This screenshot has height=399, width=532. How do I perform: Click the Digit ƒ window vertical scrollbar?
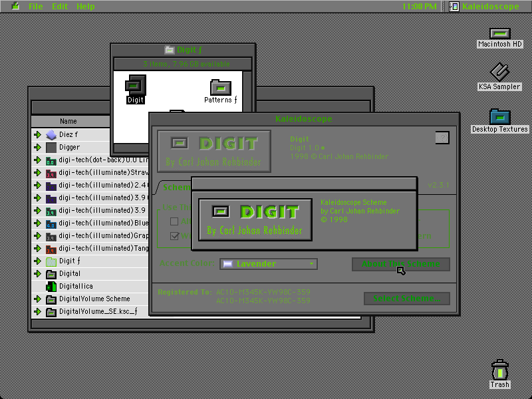[x=247, y=92]
